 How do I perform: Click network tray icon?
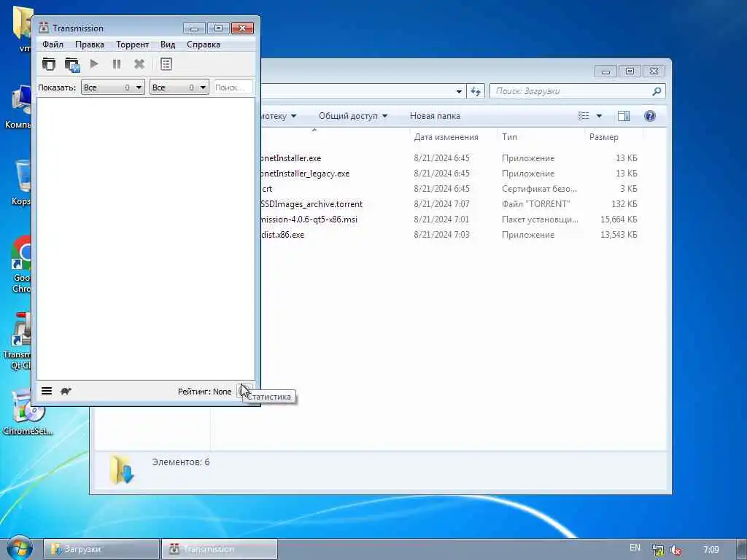[658, 550]
